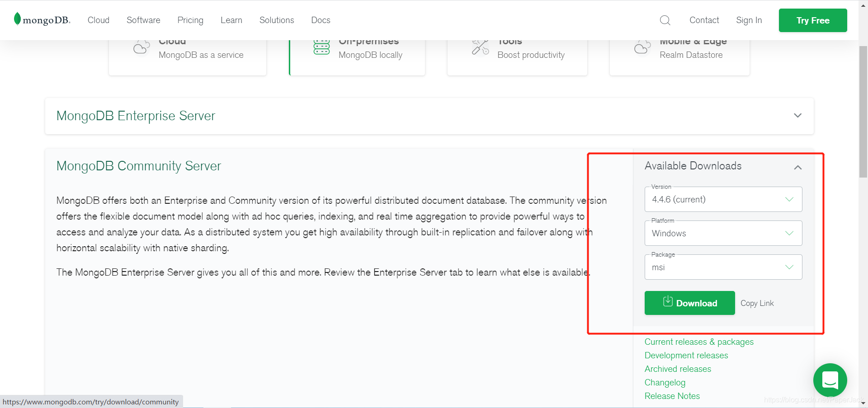868x408 pixels.
Task: Select the Boost productivity tools card
Action: point(517,57)
